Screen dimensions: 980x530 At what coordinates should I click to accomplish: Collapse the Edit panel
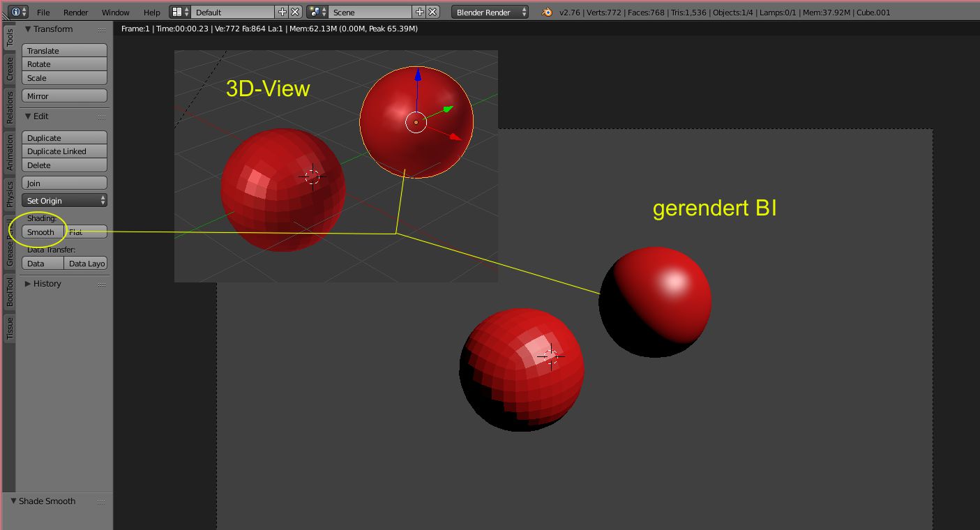[28, 116]
